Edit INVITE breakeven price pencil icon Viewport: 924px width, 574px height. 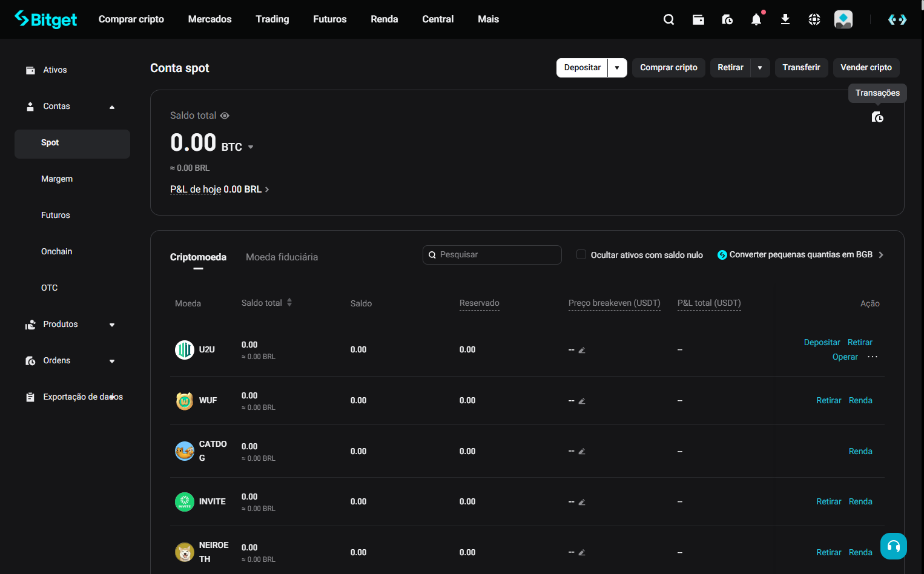click(582, 502)
